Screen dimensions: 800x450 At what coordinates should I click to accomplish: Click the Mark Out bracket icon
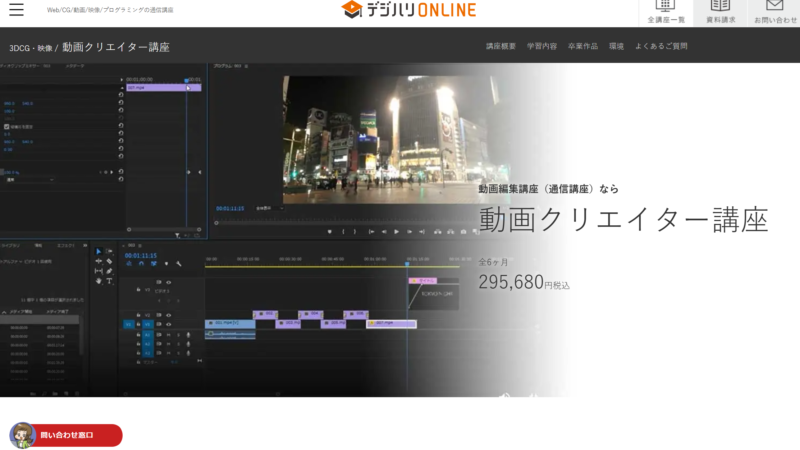pyautogui.click(x=355, y=232)
